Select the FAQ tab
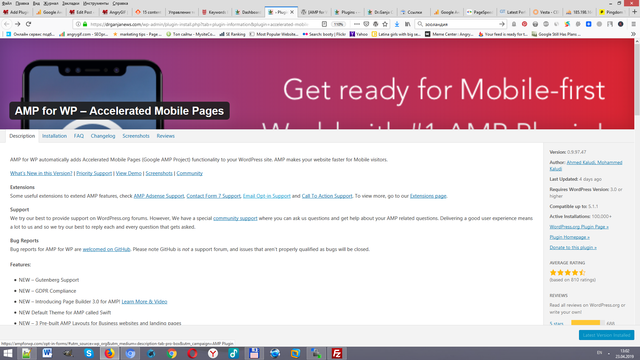This screenshot has height=360, width=640. (x=79, y=136)
